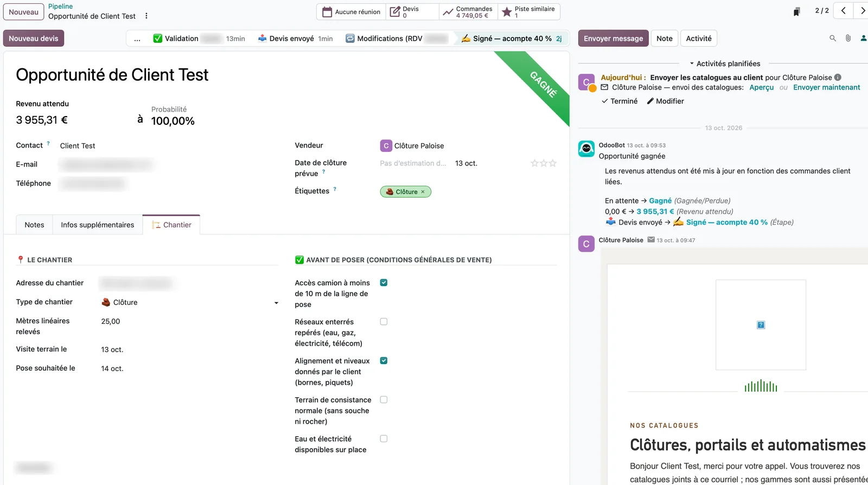This screenshot has height=485, width=868.
Task: Click the Date de clôture prévue 13 oct. field
Action: coord(466,163)
